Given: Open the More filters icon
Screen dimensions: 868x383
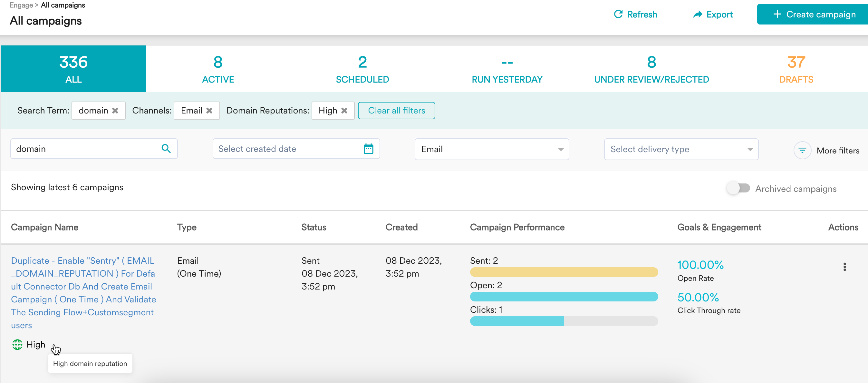Looking at the screenshot, I should 802,150.
